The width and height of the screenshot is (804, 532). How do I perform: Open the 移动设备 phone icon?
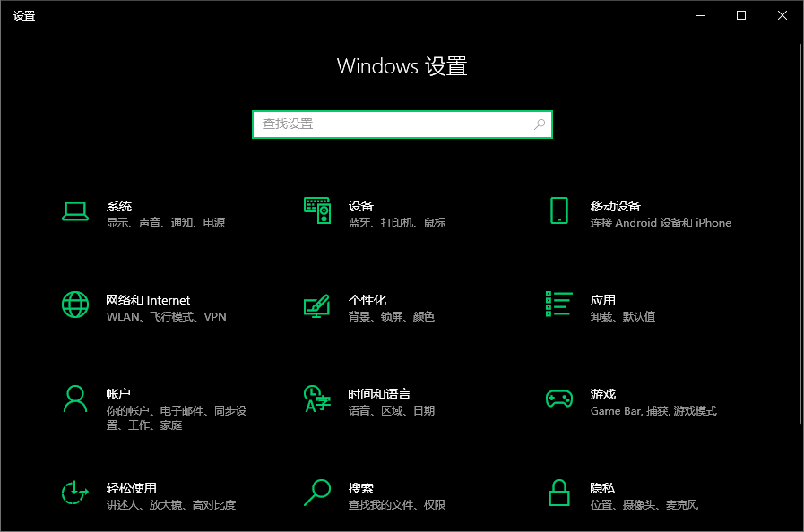click(x=559, y=210)
